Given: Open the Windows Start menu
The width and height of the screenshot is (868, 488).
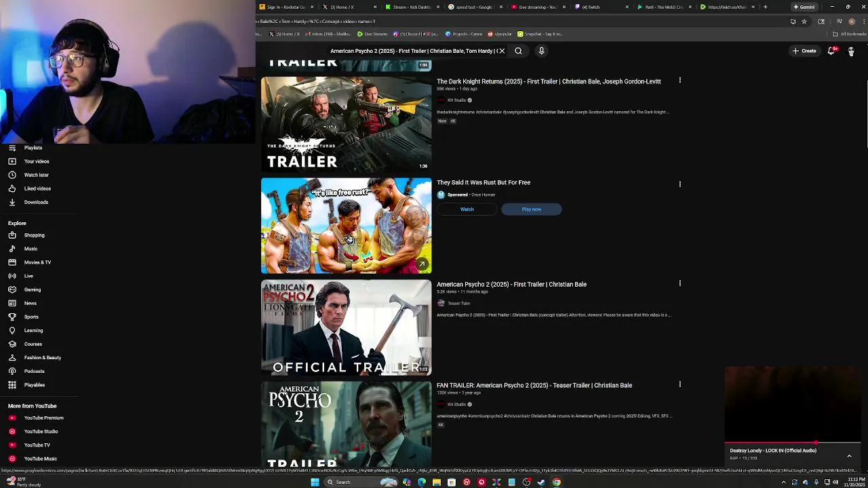Looking at the screenshot, I should point(315,482).
